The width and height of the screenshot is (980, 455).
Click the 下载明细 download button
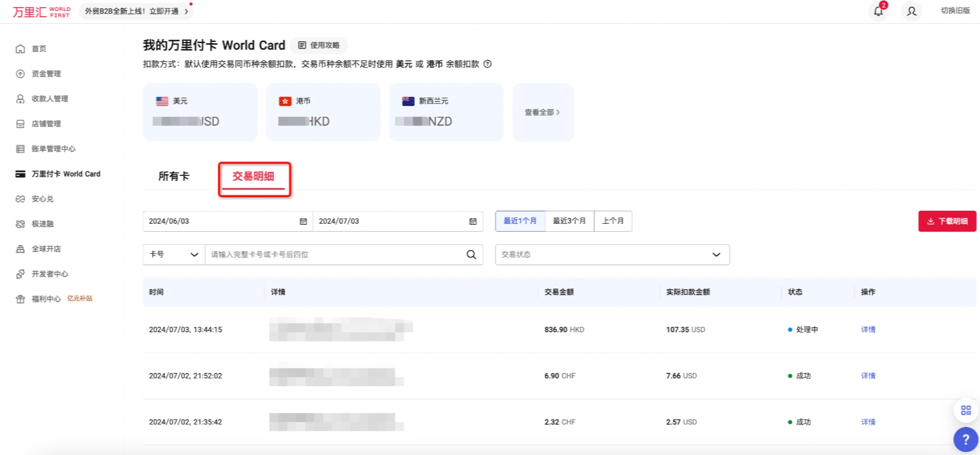point(947,221)
